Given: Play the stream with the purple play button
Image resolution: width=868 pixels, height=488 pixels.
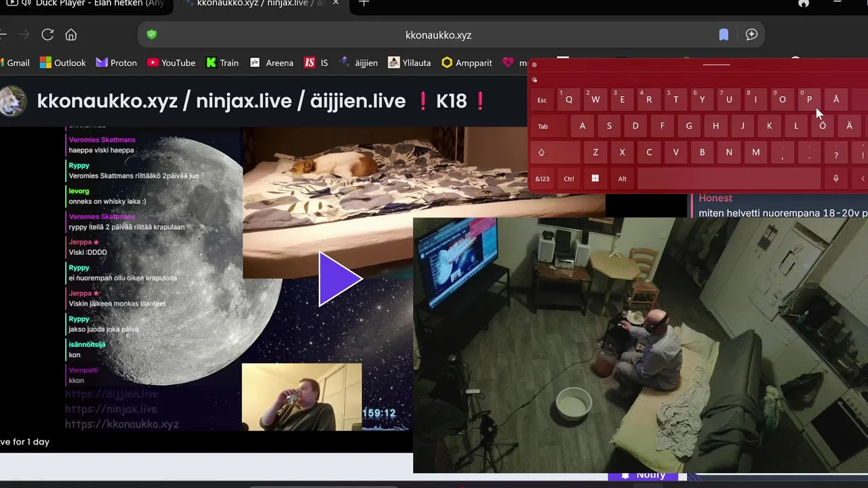Looking at the screenshot, I should [340, 279].
